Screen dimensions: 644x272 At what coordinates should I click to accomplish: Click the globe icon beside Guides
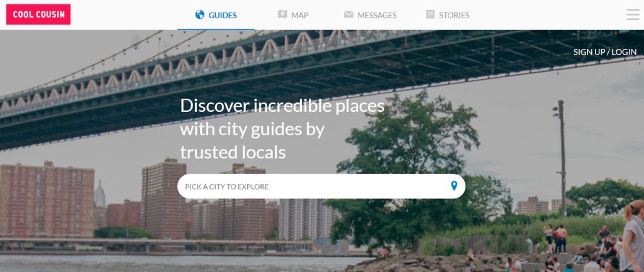pos(199,15)
